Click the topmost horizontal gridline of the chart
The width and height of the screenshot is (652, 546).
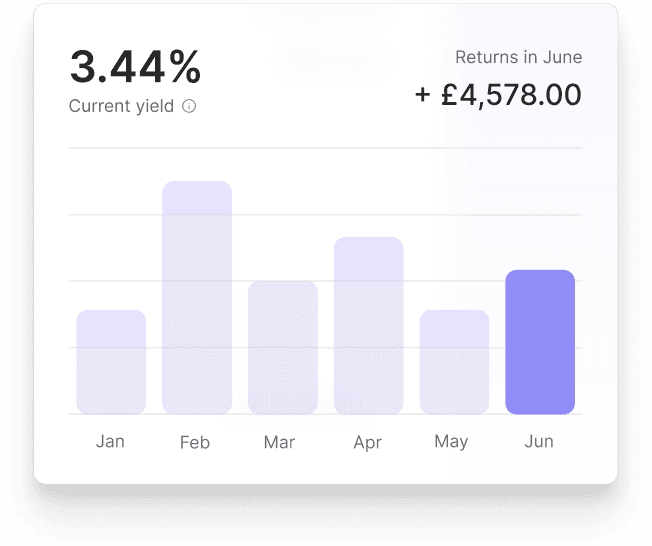pos(325,148)
